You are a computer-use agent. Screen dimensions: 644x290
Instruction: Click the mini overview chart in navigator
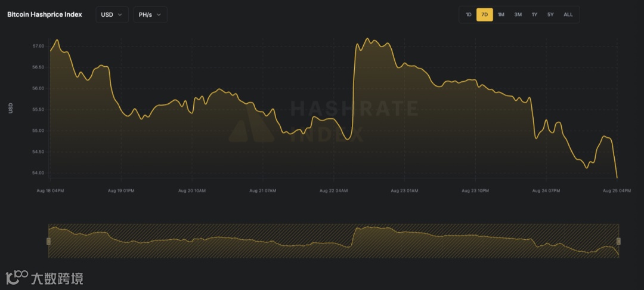point(333,241)
